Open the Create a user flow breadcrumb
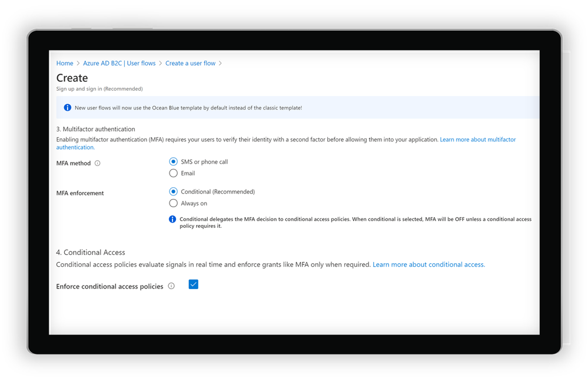The width and height of the screenshot is (588, 378). [191, 64]
